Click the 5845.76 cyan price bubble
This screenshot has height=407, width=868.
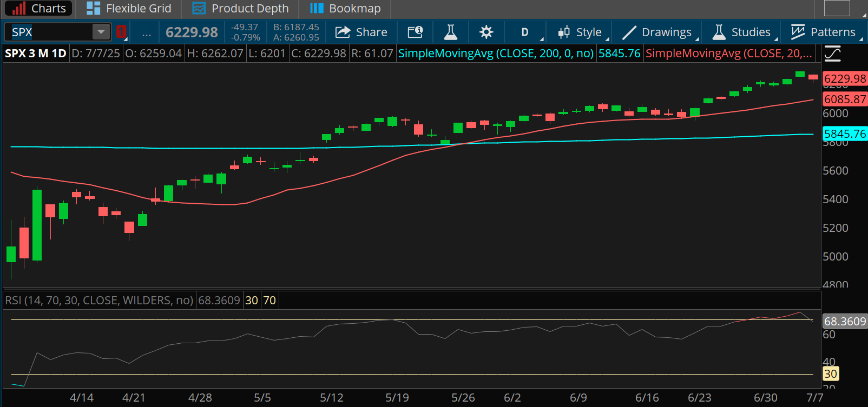click(845, 134)
